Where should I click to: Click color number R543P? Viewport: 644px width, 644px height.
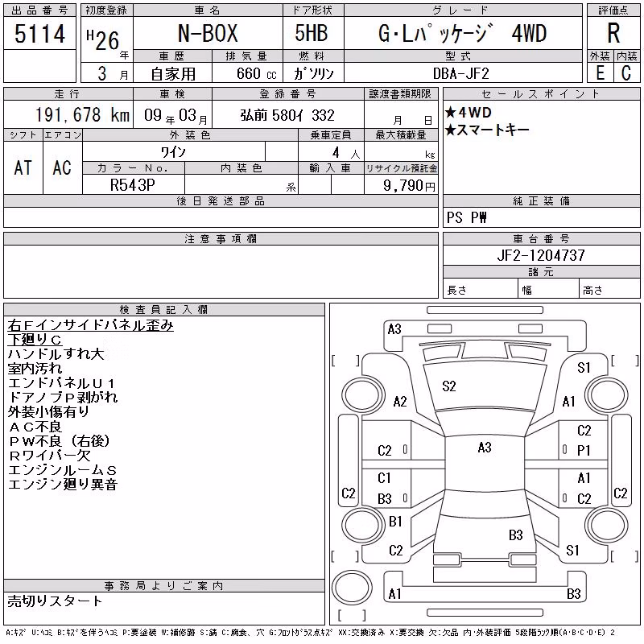point(132,185)
